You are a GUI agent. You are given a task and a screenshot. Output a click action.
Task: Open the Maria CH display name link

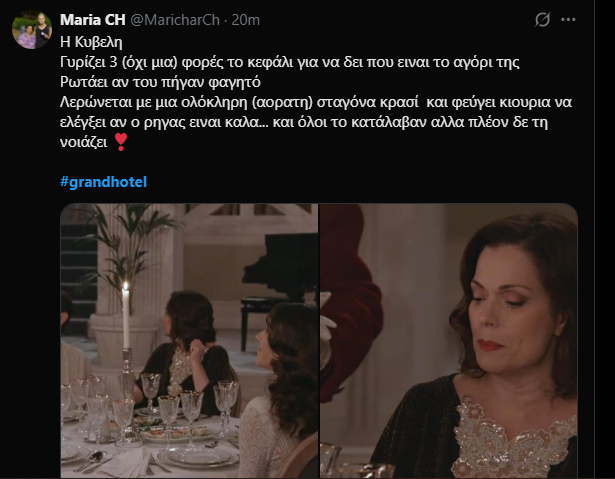click(x=93, y=20)
